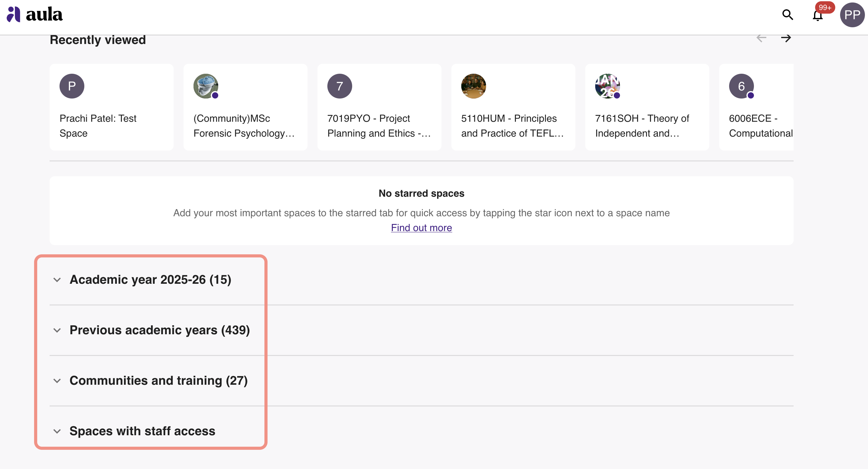This screenshot has height=469, width=868.
Task: Expand Previous academic years chevron
Action: tap(57, 330)
